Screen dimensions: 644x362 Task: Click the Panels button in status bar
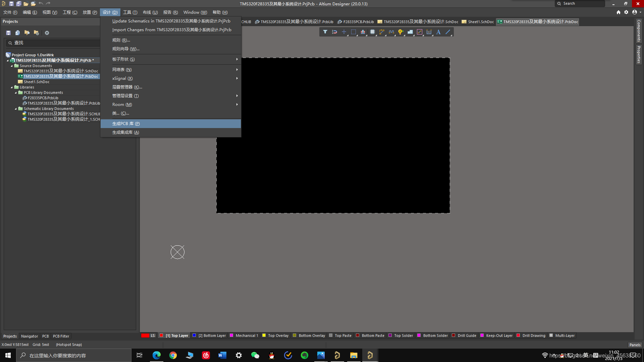coord(635,345)
